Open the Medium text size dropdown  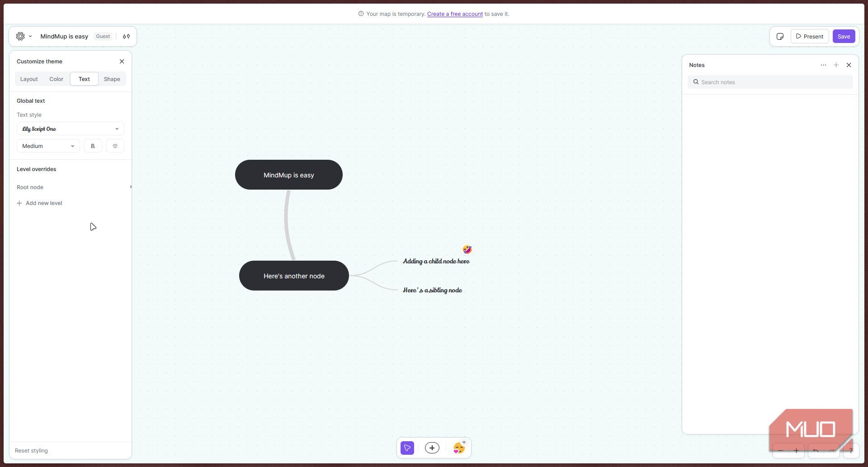[x=48, y=146]
